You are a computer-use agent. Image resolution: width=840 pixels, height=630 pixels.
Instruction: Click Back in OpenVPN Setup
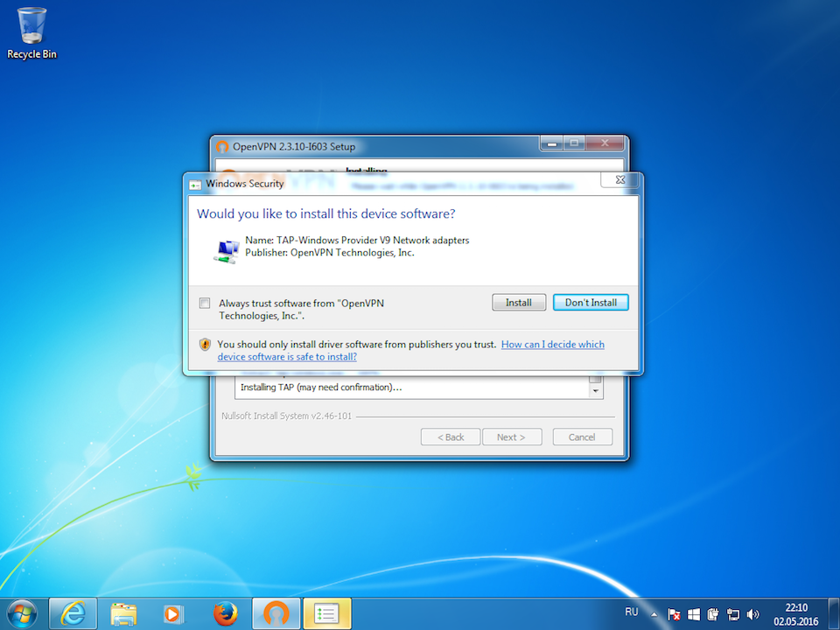451,437
